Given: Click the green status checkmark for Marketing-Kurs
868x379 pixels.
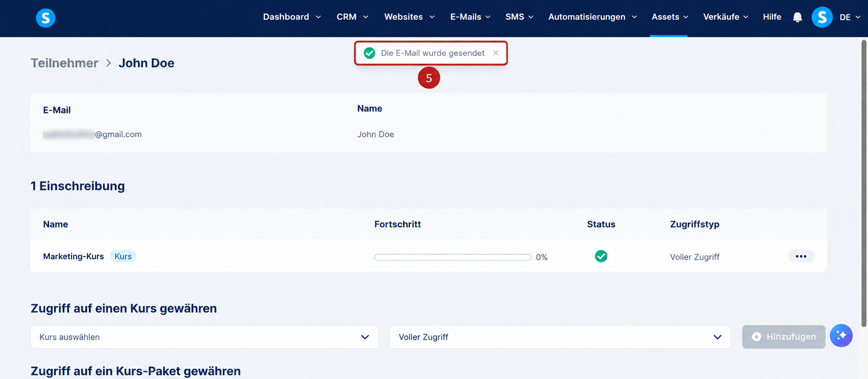Looking at the screenshot, I should (601, 256).
